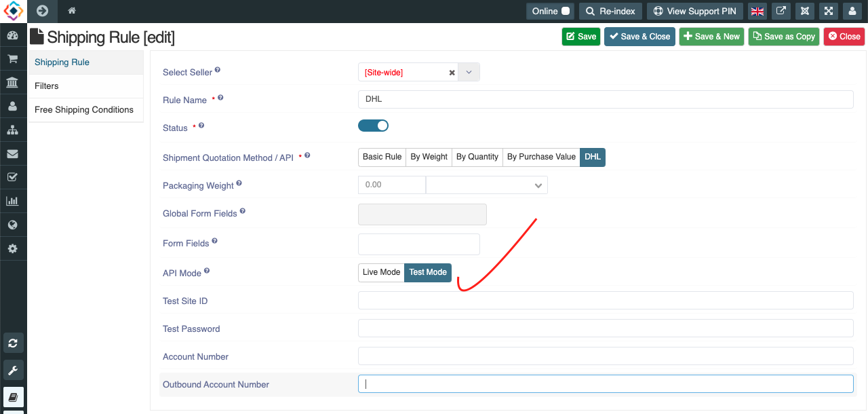868x414 pixels.
Task: Expand the Select Seller dropdown arrow
Action: click(469, 72)
